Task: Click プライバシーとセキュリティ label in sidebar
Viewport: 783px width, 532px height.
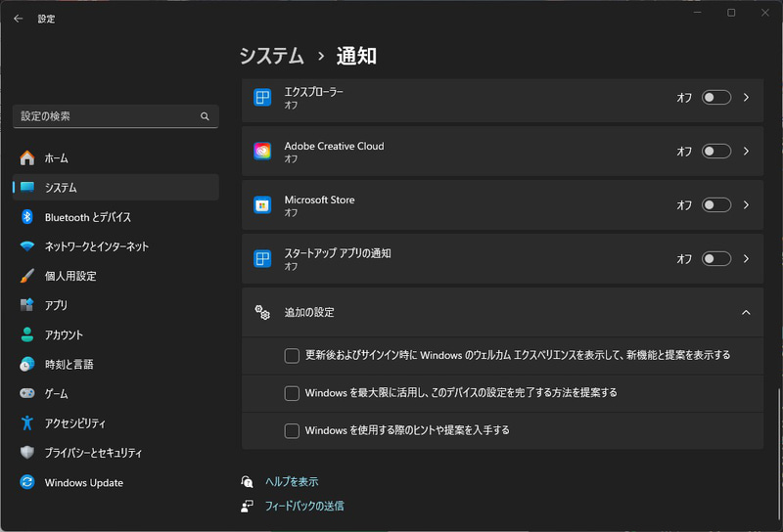Action: [x=93, y=453]
